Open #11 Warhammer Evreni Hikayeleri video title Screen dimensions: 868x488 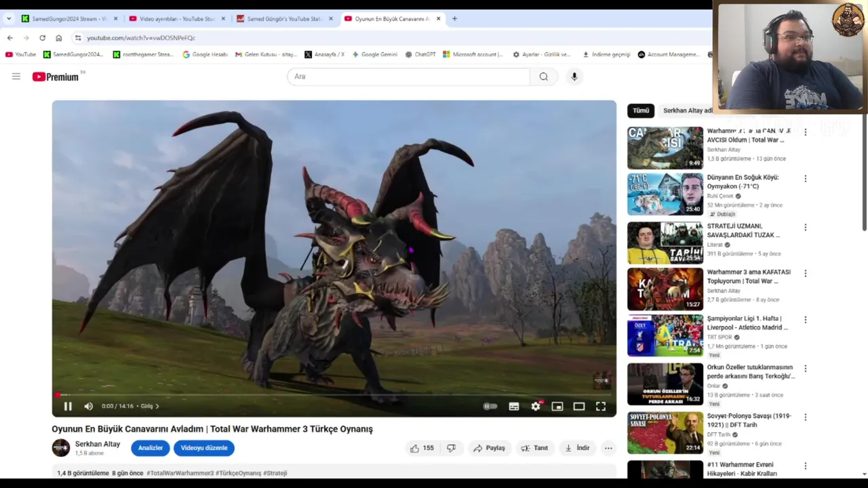click(742, 469)
